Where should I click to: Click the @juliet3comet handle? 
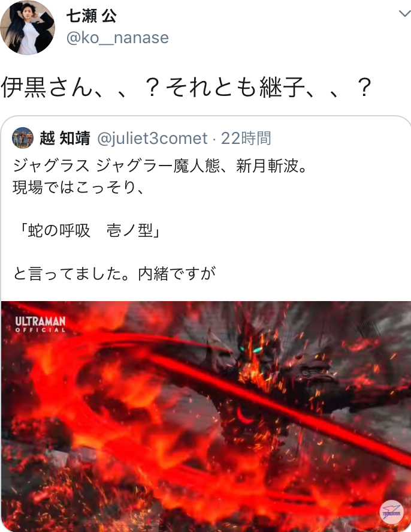point(152,138)
